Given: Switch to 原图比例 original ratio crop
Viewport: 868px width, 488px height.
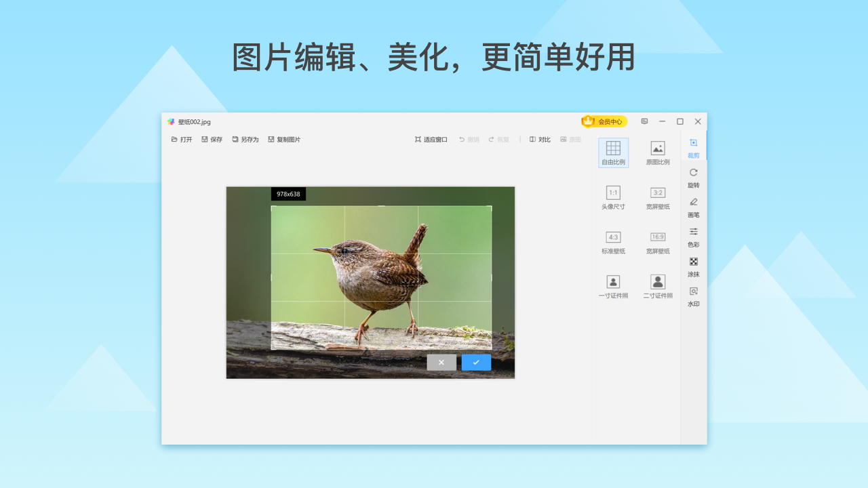Looking at the screenshot, I should click(x=656, y=152).
